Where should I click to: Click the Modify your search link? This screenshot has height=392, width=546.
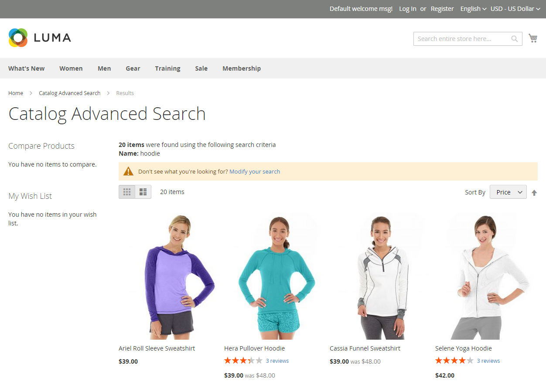pos(255,171)
